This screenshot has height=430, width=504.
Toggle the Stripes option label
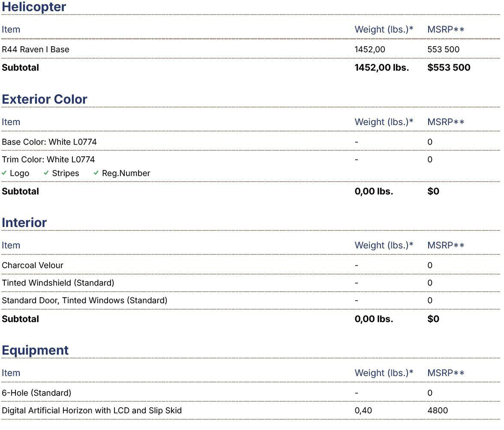pos(66,173)
